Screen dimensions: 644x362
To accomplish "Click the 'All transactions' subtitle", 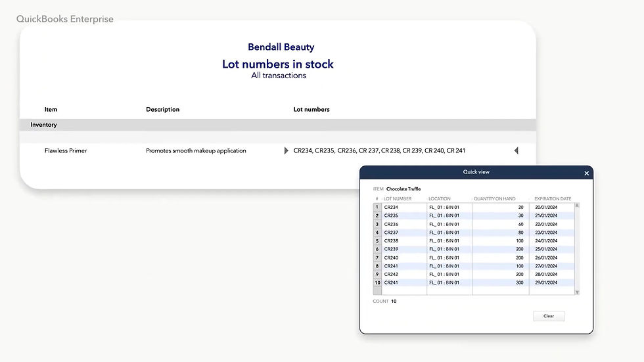I will pos(279,76).
